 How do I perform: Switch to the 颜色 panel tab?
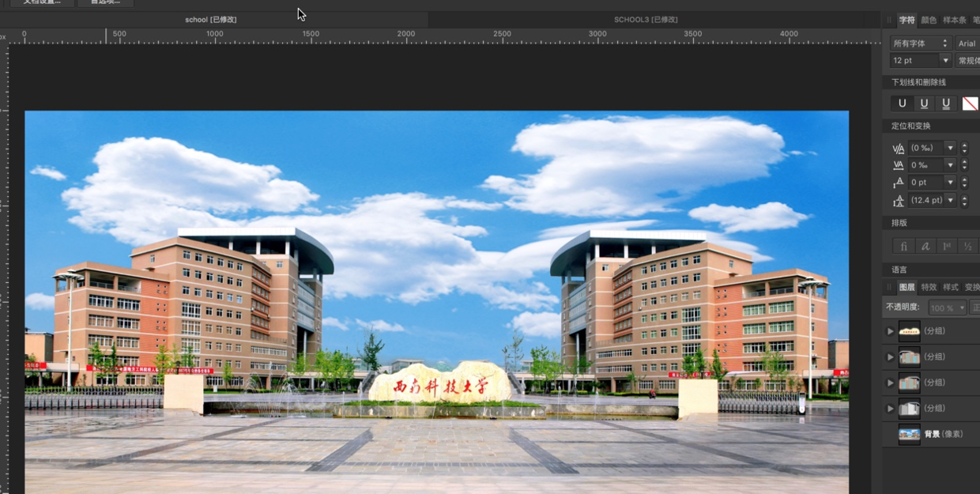click(929, 21)
